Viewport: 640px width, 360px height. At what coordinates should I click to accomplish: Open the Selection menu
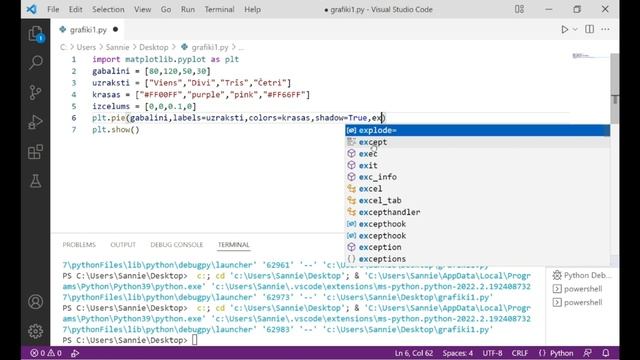(x=108, y=9)
